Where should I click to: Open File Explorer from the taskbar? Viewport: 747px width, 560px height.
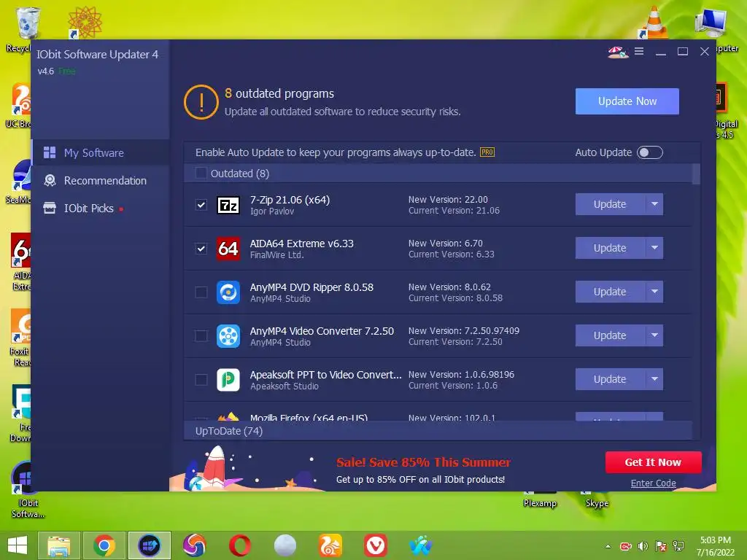coord(58,545)
